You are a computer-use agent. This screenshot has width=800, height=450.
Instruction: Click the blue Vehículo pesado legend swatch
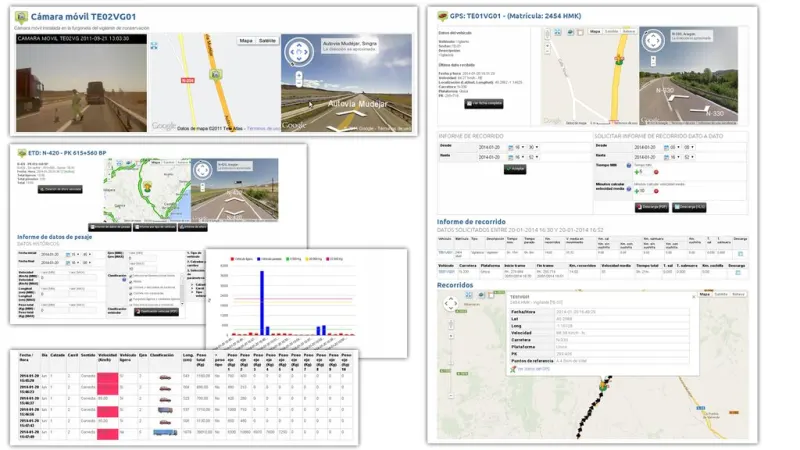pyautogui.click(x=259, y=259)
